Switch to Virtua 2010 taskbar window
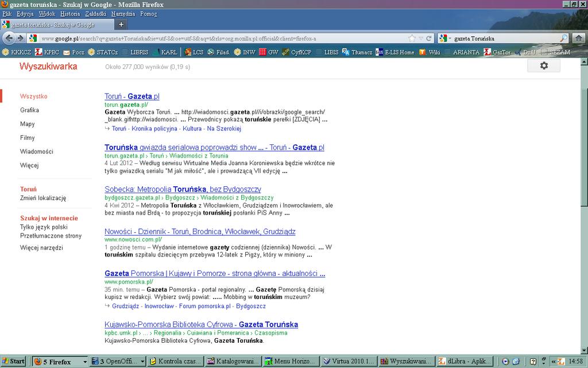Screen dimensions: 588x368 349,361
